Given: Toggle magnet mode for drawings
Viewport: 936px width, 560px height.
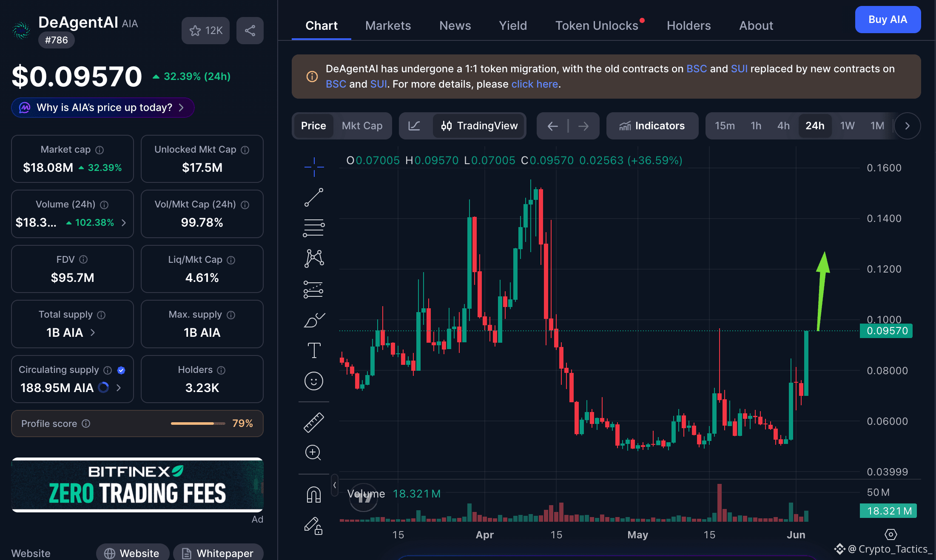Looking at the screenshot, I should point(314,495).
